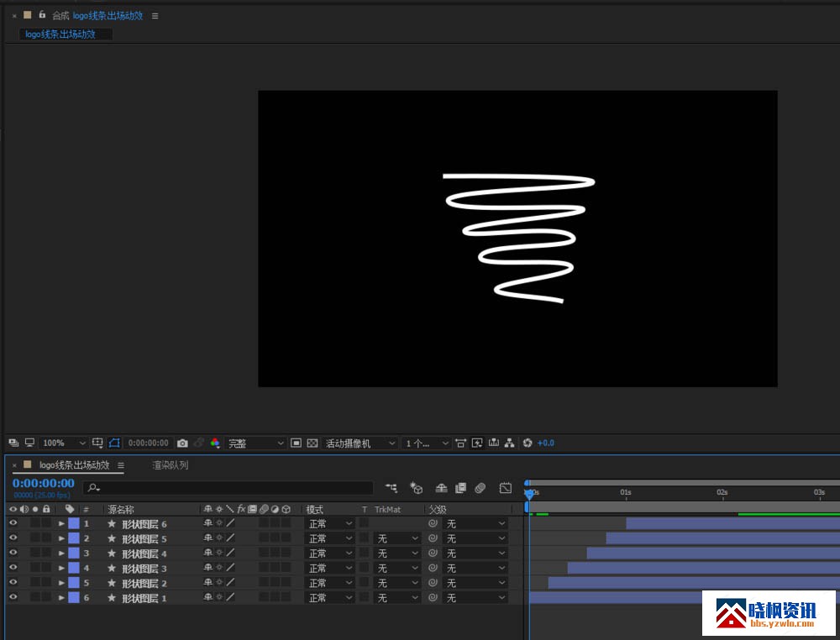Hide 形状图层 3 with eye toggle
The height and width of the screenshot is (640, 840).
click(13, 568)
